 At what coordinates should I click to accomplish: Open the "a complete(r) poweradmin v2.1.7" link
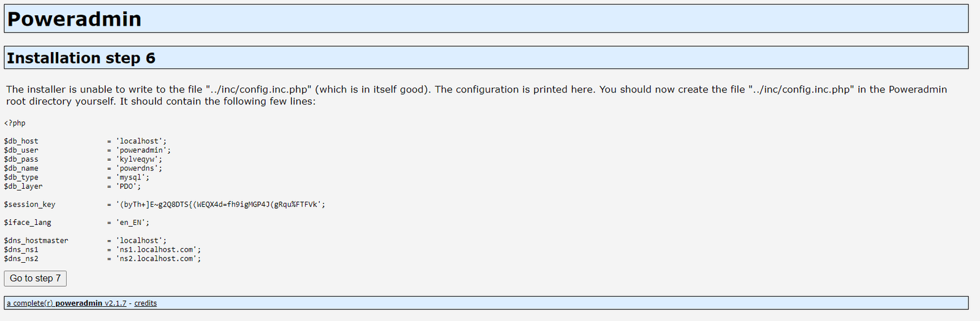click(66, 303)
